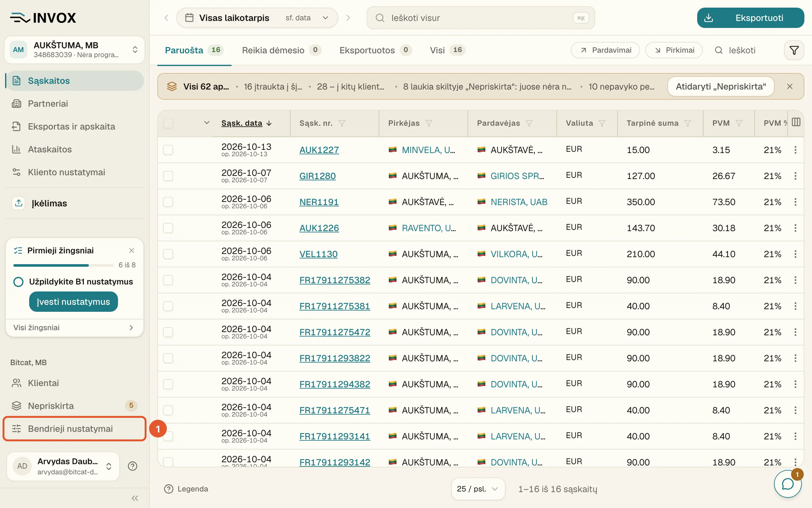Close the Pirmieji žingsniai card
Image resolution: width=812 pixels, height=508 pixels.
click(132, 250)
